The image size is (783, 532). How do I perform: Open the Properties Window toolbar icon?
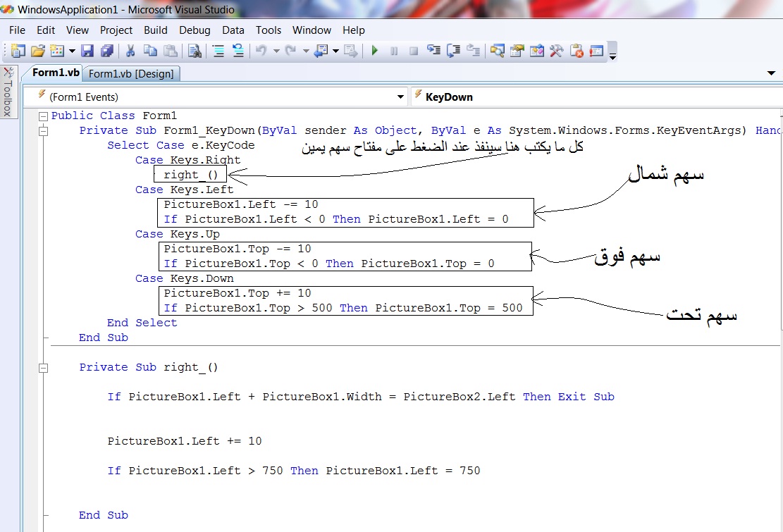[x=517, y=51]
